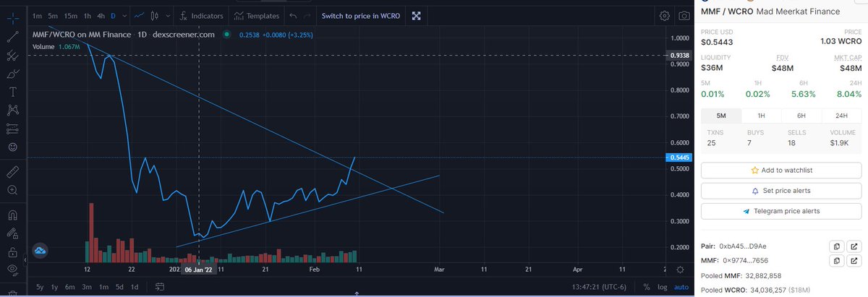This screenshot has height=297, width=868.
Task: Toggle lock all drawing tools
Action: pyautogui.click(x=12, y=252)
